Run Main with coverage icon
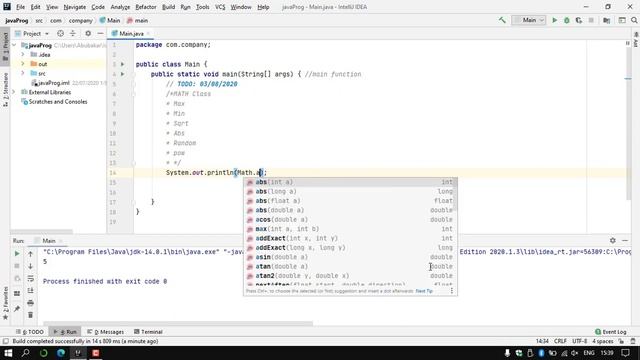 [x=579, y=20]
